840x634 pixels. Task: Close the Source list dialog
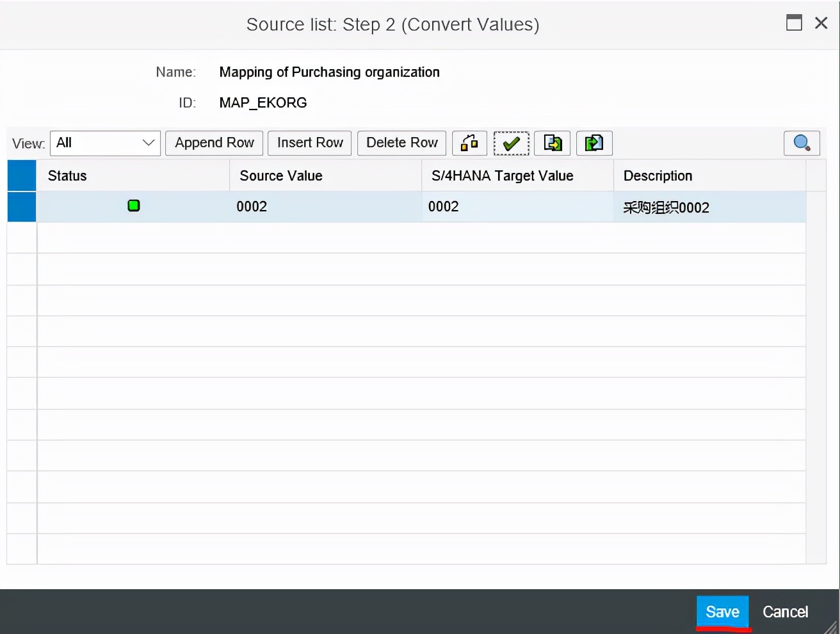[821, 23]
